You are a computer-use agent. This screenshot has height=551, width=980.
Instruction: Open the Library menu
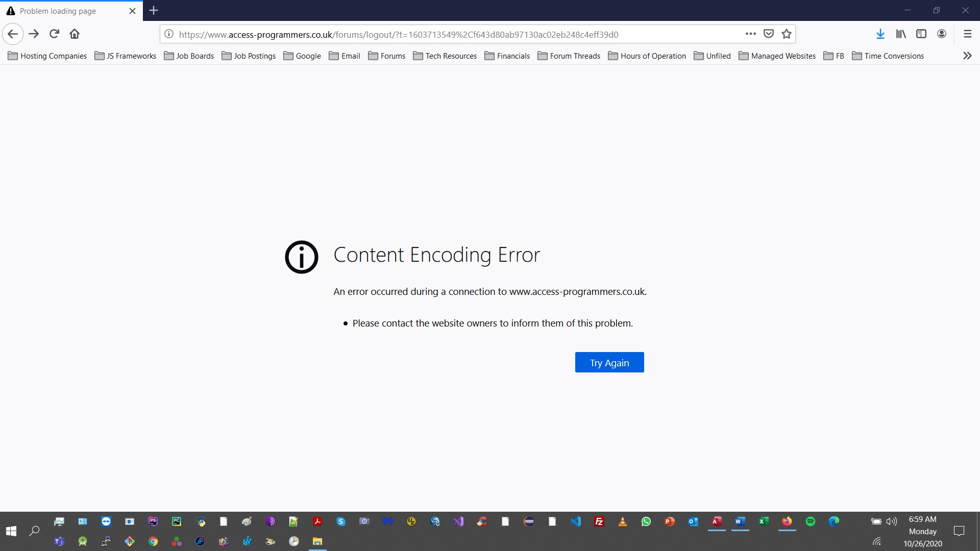click(x=901, y=34)
